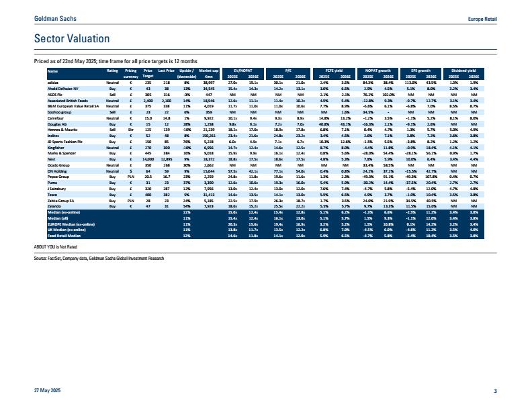Screen dimensions: 532x411
Task: Click Zalando upside value '54%'
Action: tap(186, 206)
